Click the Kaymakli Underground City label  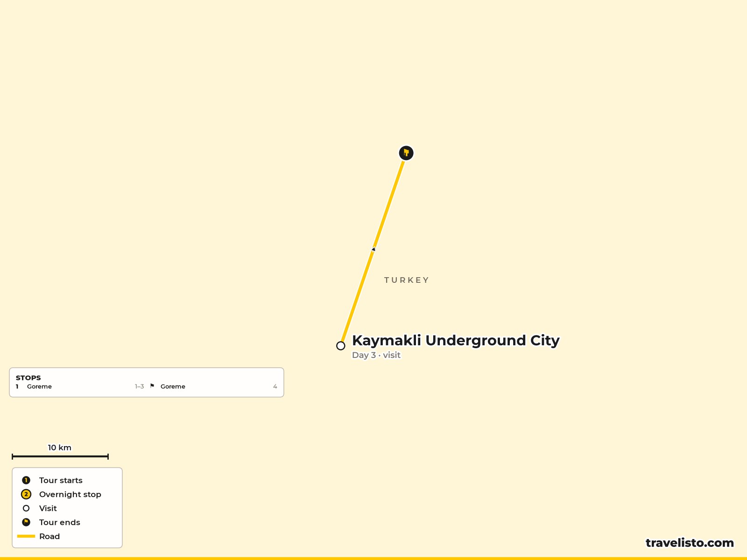coord(456,340)
